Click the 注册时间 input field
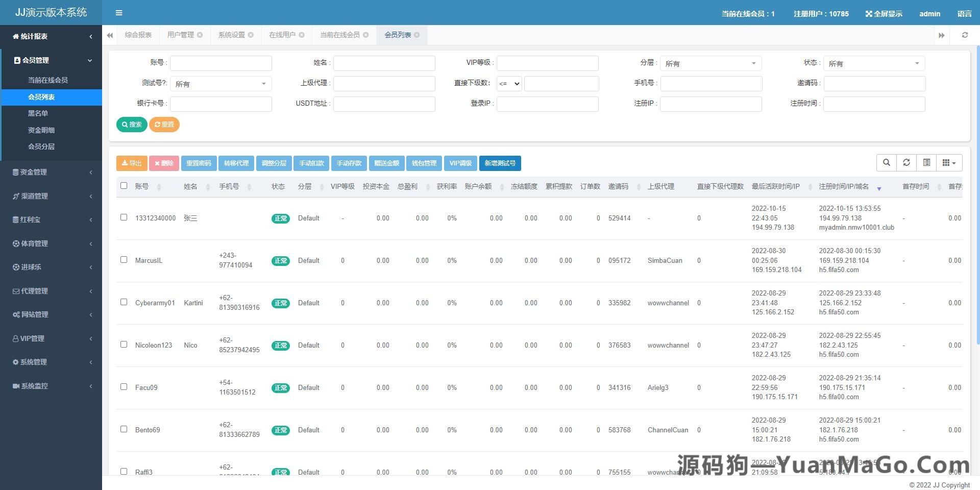This screenshot has height=490, width=980. [x=874, y=104]
